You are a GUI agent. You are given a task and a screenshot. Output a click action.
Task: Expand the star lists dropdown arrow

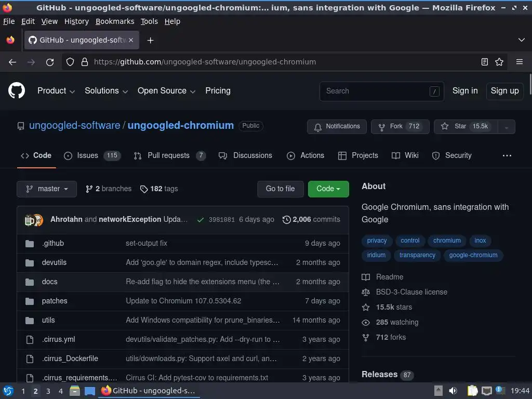click(506, 127)
